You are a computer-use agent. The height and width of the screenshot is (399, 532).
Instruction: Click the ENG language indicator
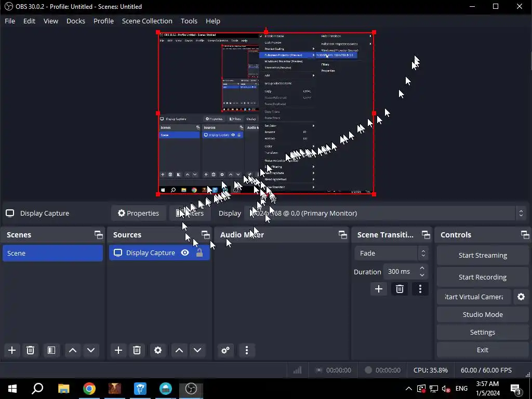point(461,389)
